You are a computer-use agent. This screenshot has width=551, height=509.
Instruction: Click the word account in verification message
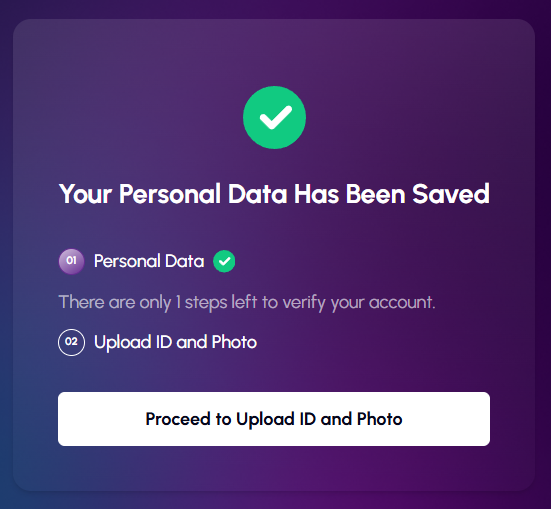pyautogui.click(x=402, y=302)
